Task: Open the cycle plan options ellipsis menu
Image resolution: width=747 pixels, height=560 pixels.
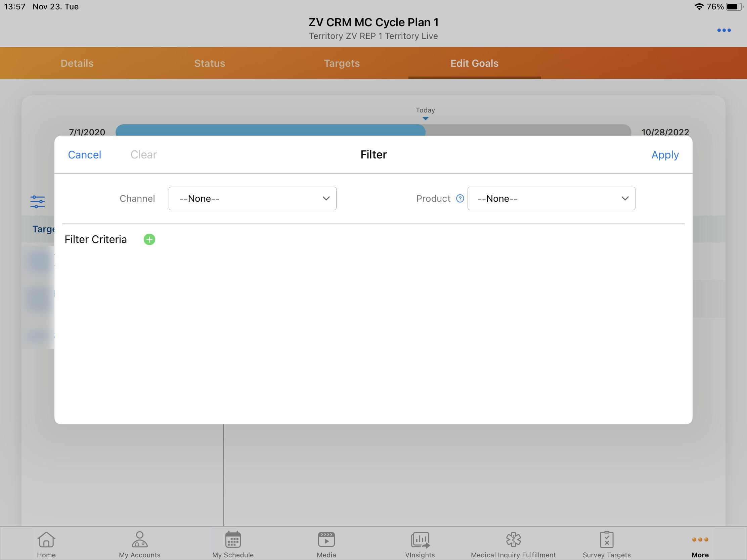Action: pyautogui.click(x=724, y=30)
